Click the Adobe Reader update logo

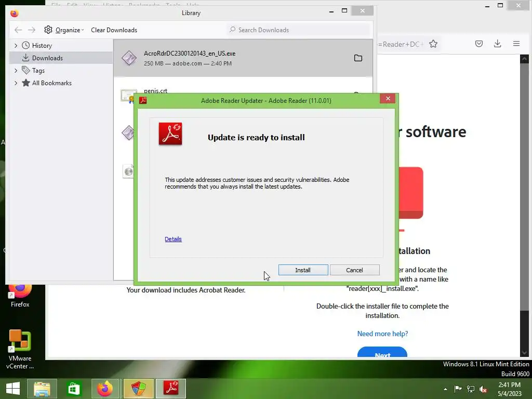(x=170, y=134)
